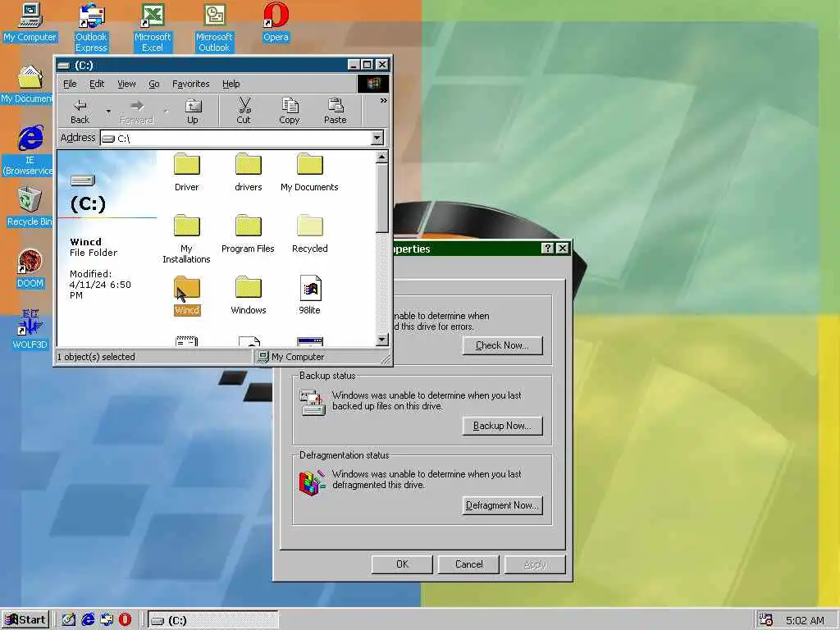Select the Windows folder
840x630 pixels.
[248, 295]
